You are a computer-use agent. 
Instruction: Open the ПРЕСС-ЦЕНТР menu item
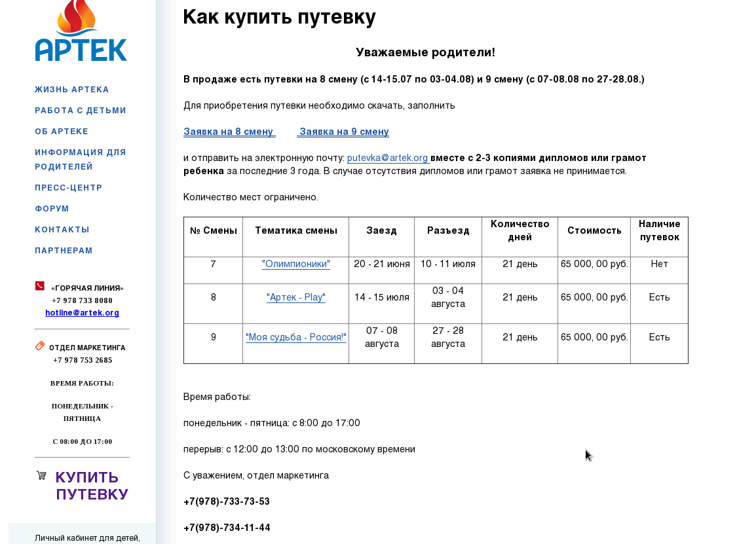pyautogui.click(x=69, y=188)
